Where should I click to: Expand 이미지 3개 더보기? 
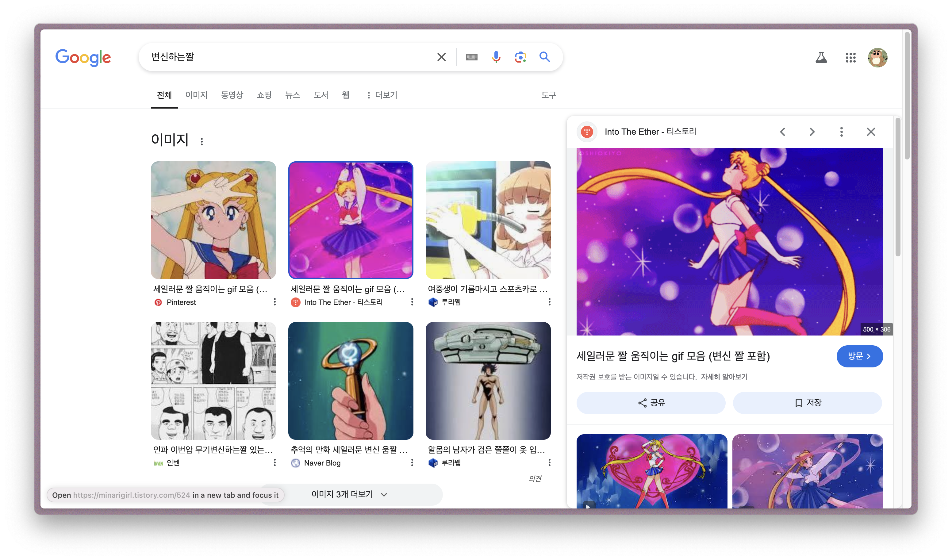(x=351, y=494)
